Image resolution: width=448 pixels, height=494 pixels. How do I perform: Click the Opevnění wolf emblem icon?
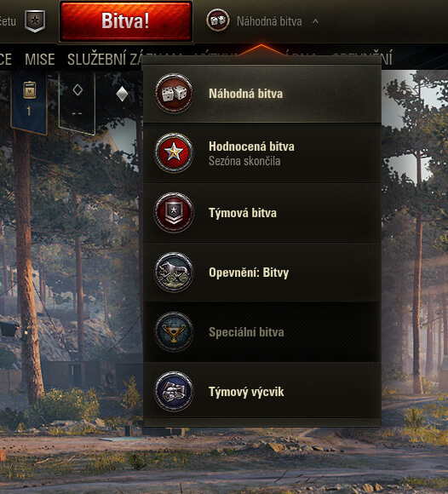click(x=174, y=273)
